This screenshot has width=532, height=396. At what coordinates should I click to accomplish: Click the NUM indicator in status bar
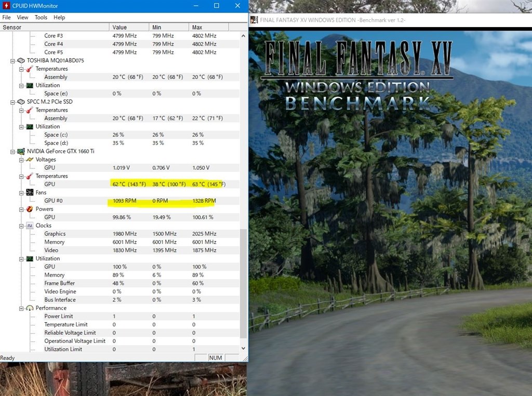coord(216,358)
